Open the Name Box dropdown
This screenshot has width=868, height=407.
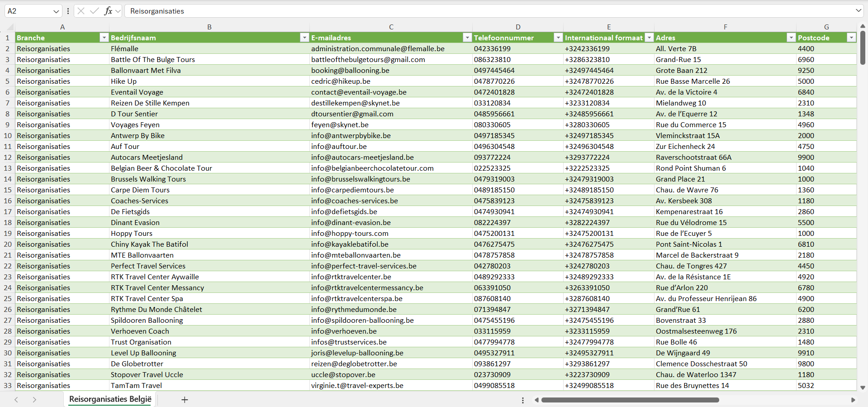click(56, 11)
